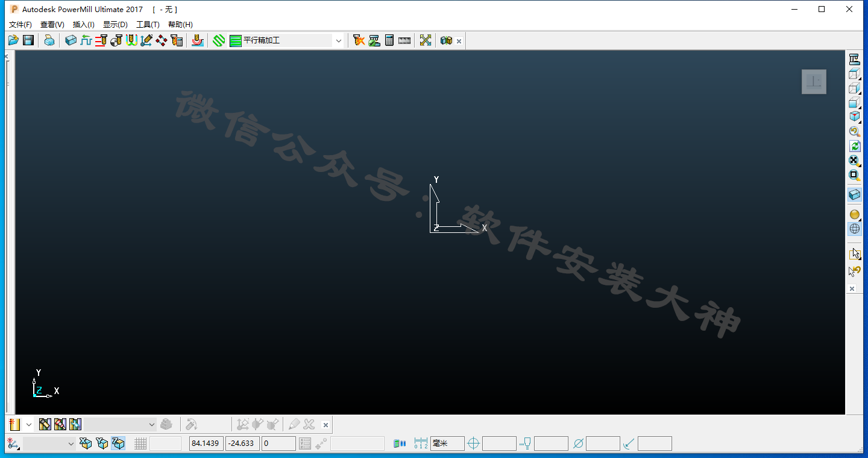Expand the active tool combo box
This screenshot has height=458, width=868.
click(151, 424)
